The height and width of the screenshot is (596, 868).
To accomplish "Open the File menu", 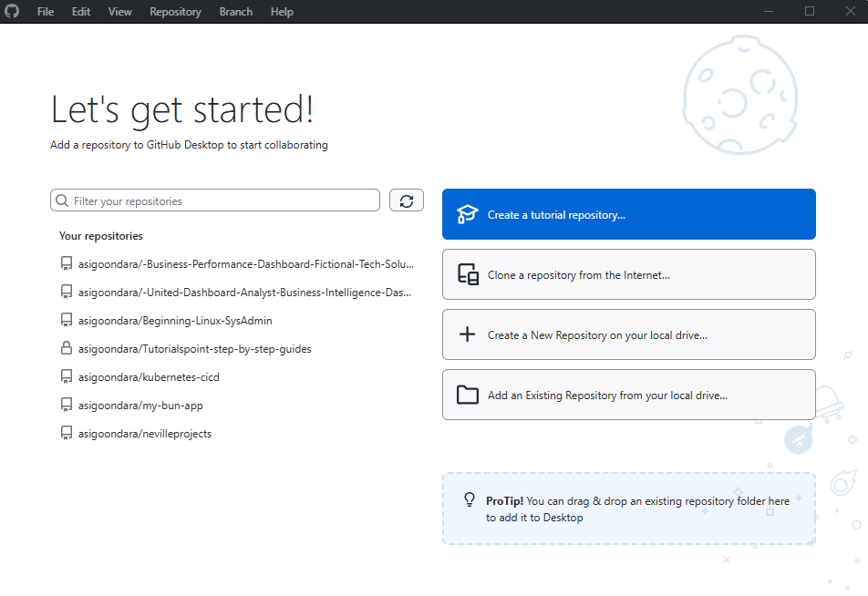I will 45,11.
